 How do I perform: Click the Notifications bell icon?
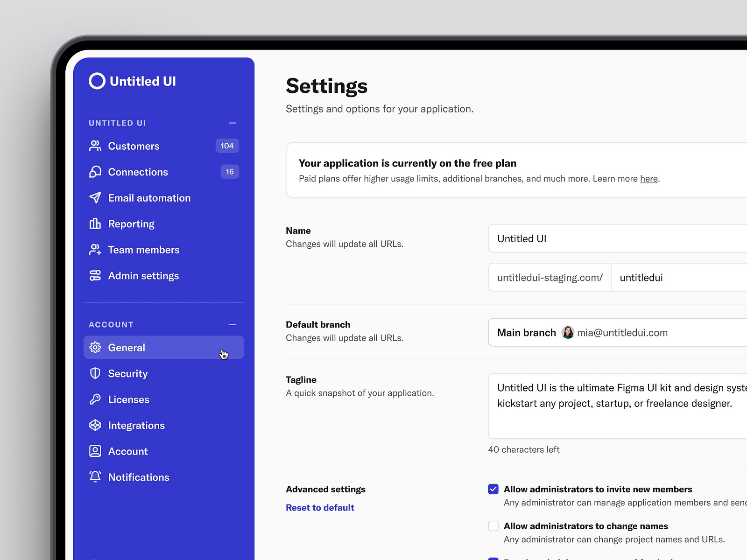(95, 477)
